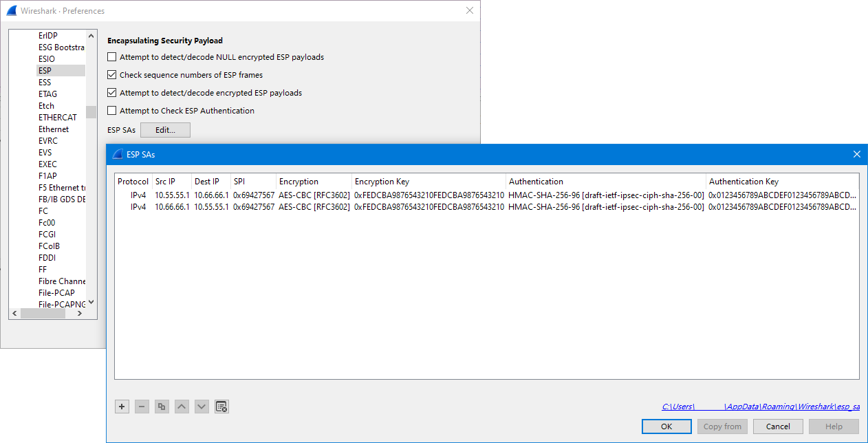Add a new ESP SA entry with plus button
The image size is (868, 443).
[x=122, y=407]
